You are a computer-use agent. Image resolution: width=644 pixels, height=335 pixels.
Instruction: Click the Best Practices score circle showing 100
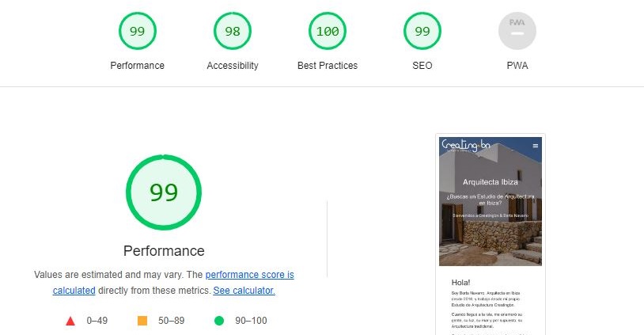pyautogui.click(x=328, y=32)
